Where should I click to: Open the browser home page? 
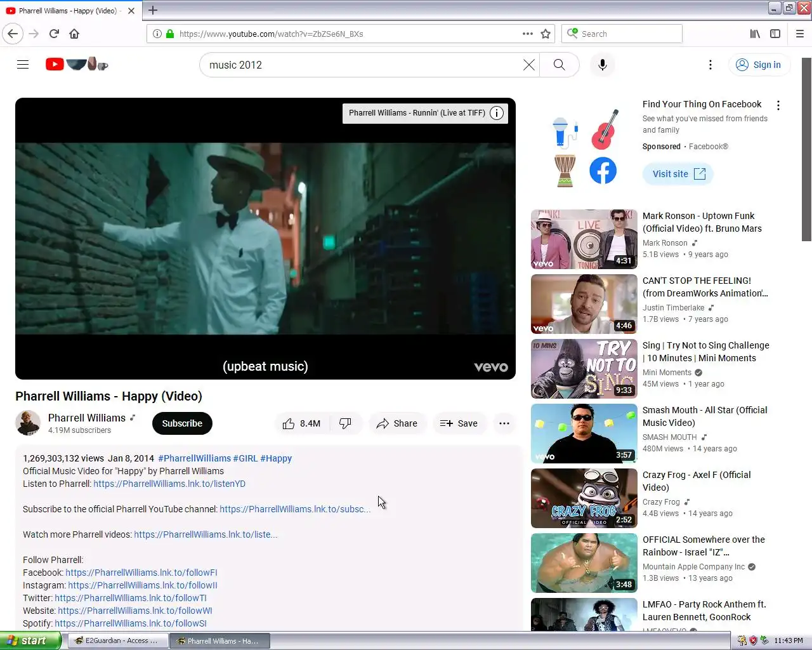pos(74,34)
